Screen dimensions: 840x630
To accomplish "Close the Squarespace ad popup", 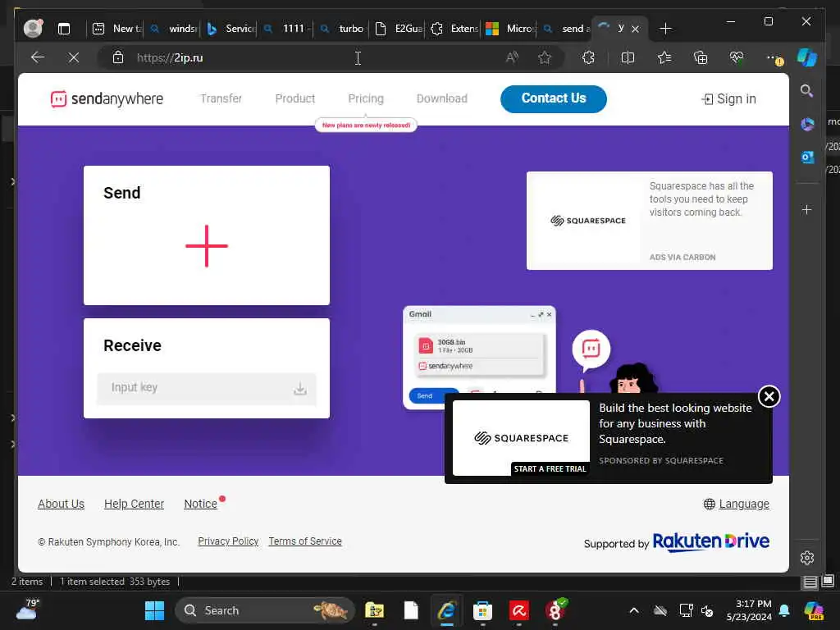I will pos(769,396).
